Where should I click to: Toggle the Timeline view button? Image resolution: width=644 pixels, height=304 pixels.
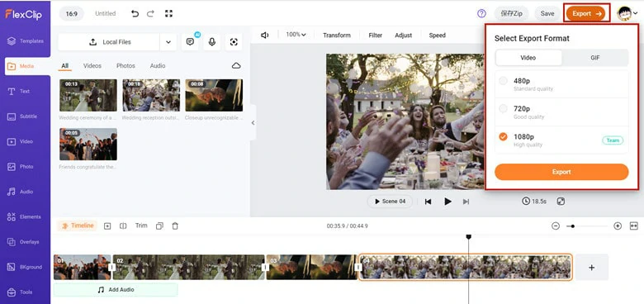77,226
